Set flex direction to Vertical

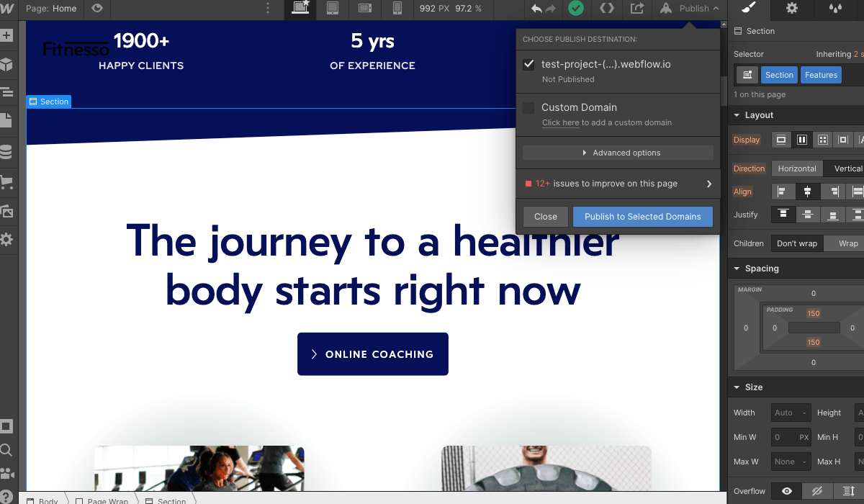(x=845, y=168)
